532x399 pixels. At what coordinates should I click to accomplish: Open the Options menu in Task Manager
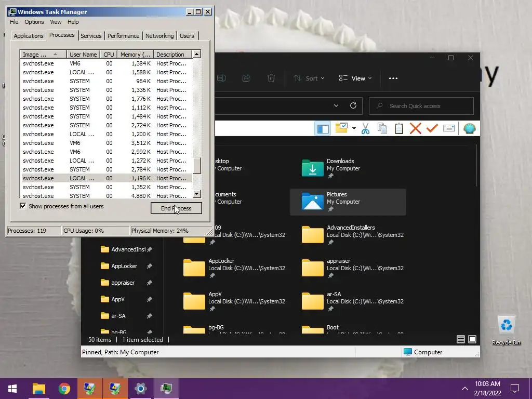(x=34, y=22)
